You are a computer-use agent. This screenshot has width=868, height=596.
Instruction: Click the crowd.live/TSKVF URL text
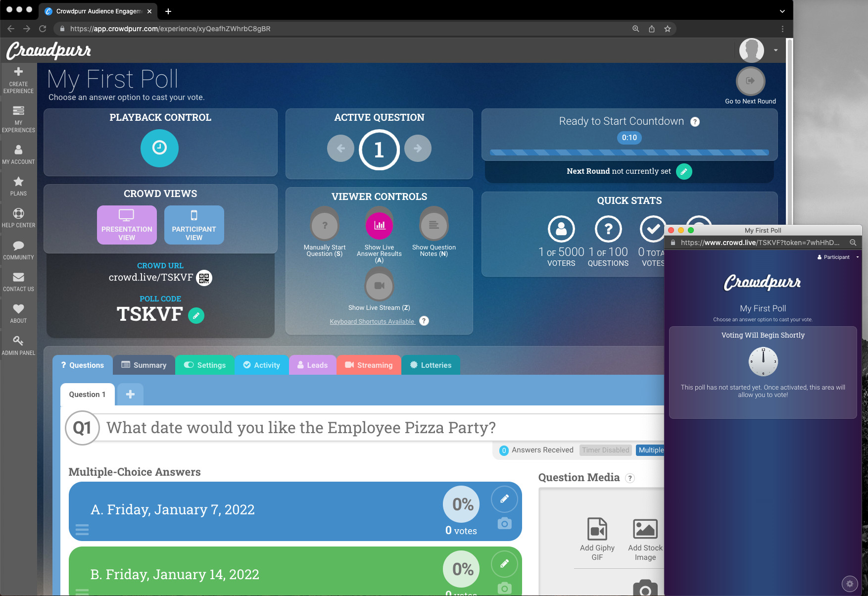tap(151, 278)
